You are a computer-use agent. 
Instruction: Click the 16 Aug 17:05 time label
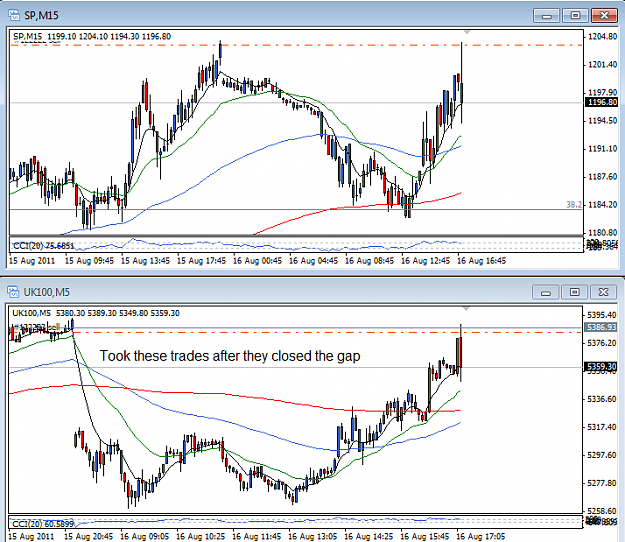tap(481, 537)
